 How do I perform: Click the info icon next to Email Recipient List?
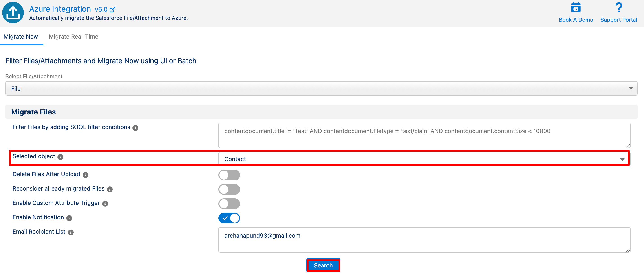[x=71, y=232]
